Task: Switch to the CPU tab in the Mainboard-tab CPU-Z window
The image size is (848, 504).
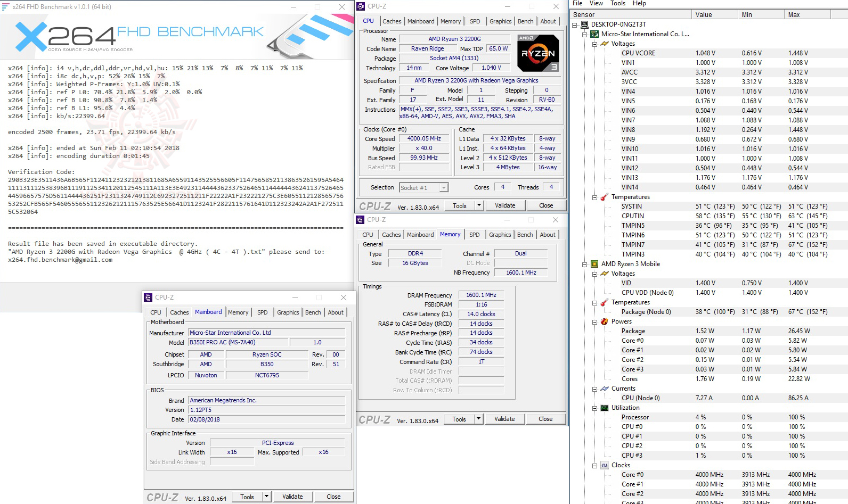Action: [156, 312]
